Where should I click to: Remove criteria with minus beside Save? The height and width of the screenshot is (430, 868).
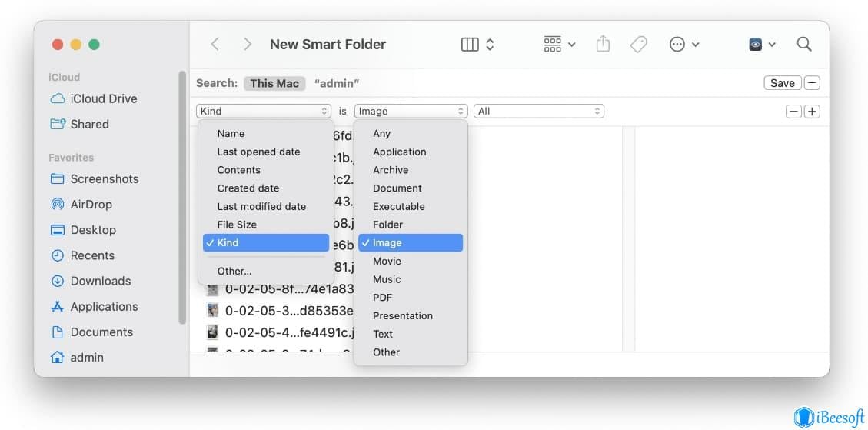coord(812,83)
